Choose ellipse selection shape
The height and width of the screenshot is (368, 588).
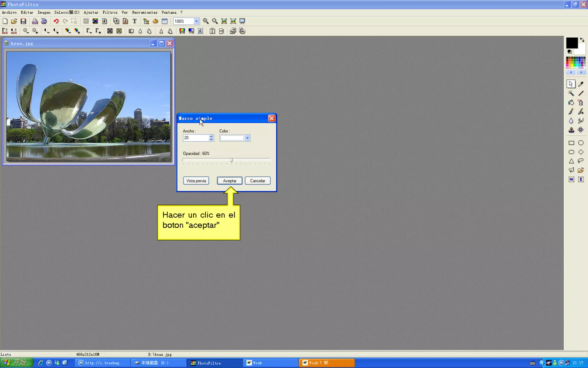click(581, 143)
